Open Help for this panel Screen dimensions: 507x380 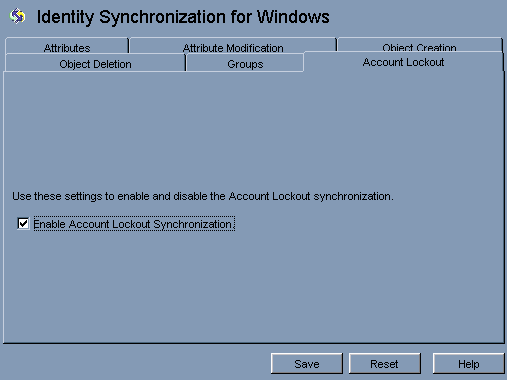coord(468,364)
